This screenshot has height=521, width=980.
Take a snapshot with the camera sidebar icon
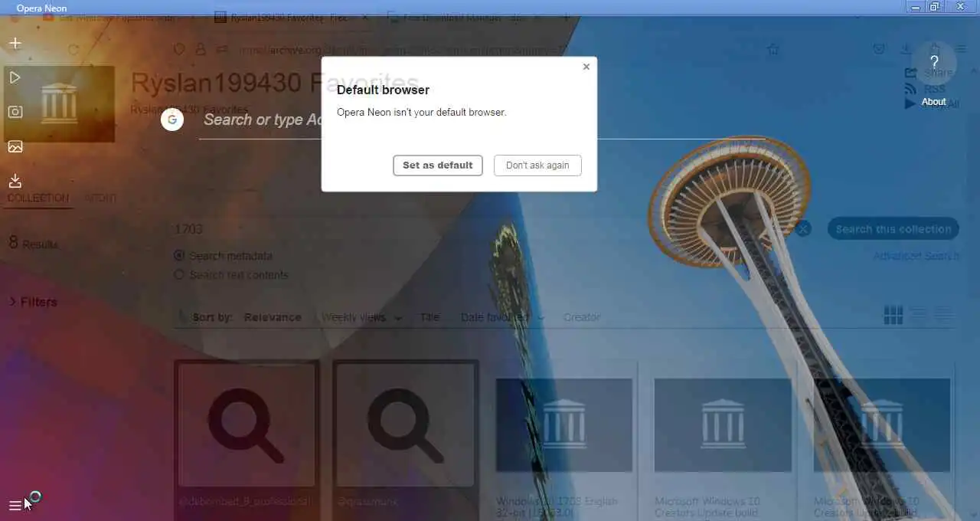pos(15,112)
